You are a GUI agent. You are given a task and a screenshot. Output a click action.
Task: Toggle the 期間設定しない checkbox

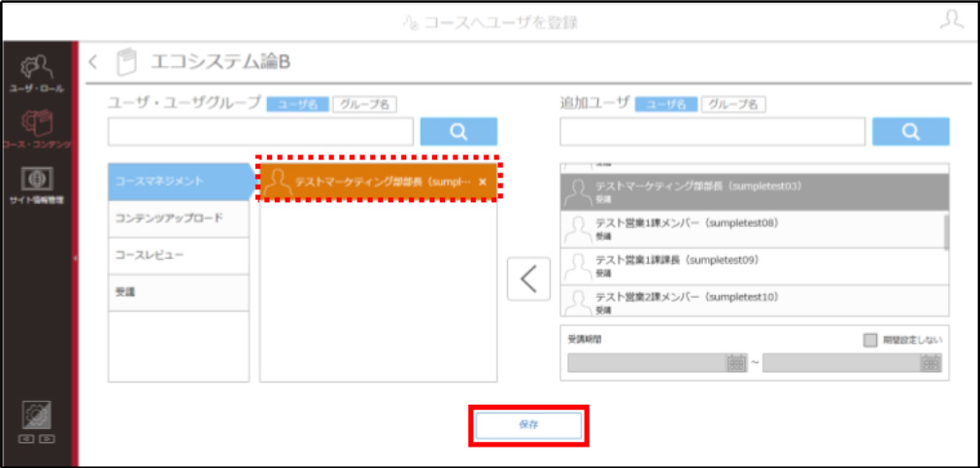[x=870, y=341]
